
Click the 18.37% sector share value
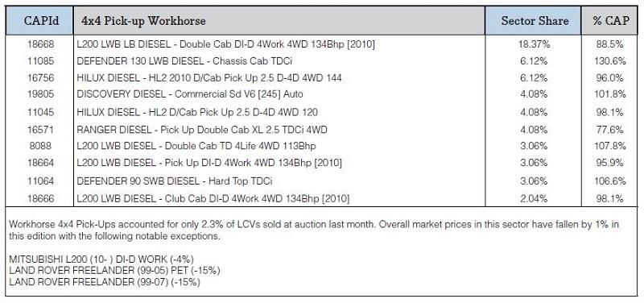point(533,44)
